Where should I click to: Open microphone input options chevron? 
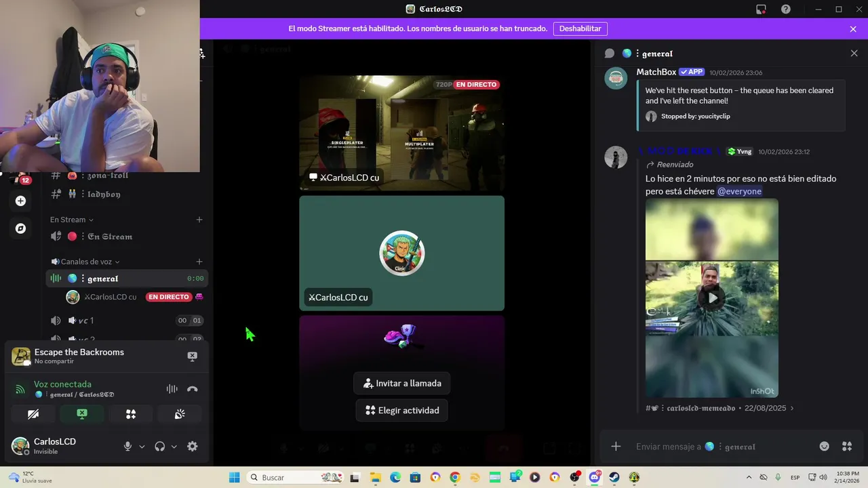(x=142, y=447)
